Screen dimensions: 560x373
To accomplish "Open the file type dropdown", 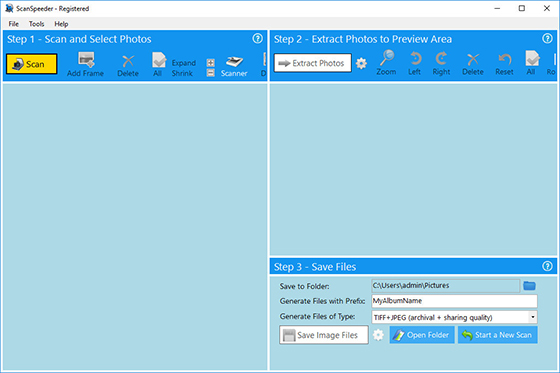I will (x=533, y=317).
